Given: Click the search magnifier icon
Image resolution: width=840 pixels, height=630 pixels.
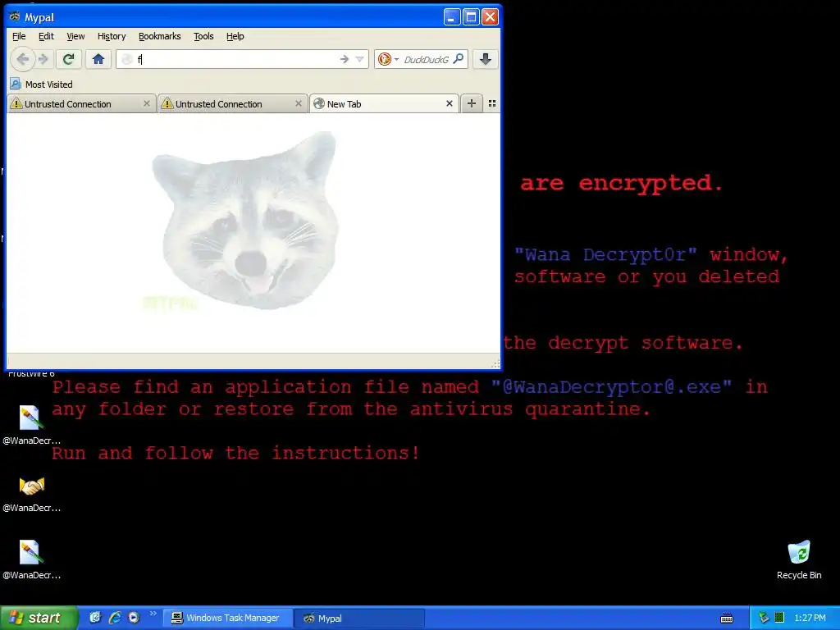Looking at the screenshot, I should tap(459, 59).
